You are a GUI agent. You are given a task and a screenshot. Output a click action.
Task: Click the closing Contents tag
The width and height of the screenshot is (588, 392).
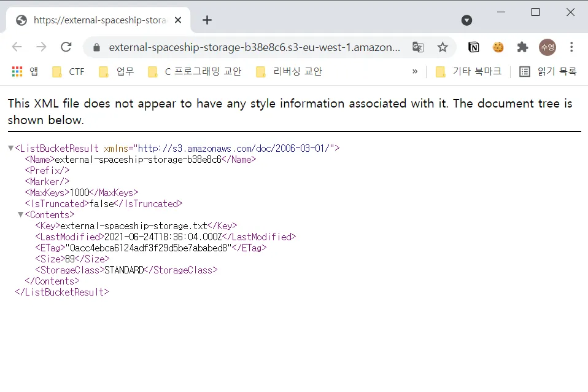click(52, 281)
